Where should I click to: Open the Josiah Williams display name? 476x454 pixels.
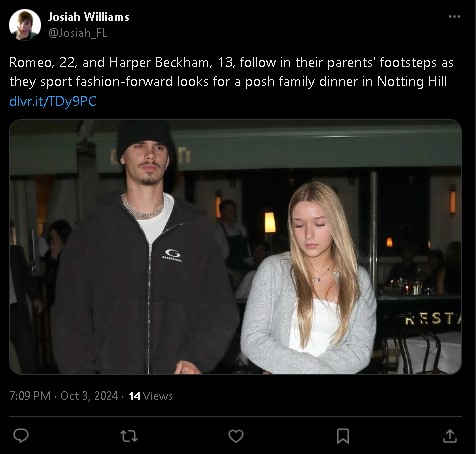pyautogui.click(x=89, y=17)
